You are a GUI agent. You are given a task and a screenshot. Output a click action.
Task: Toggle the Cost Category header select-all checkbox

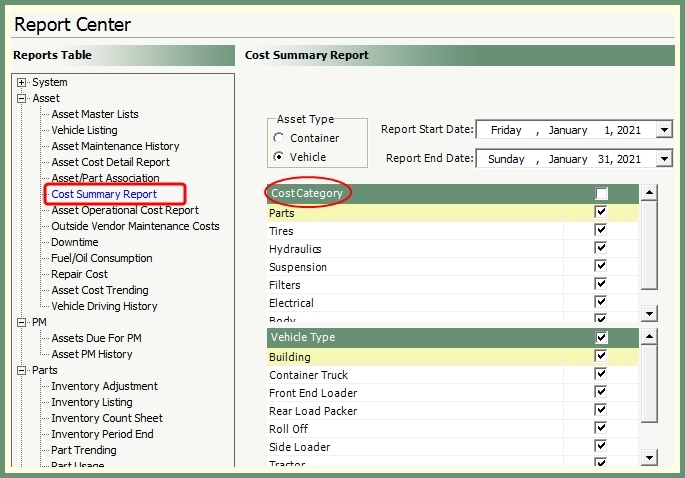[x=601, y=193]
